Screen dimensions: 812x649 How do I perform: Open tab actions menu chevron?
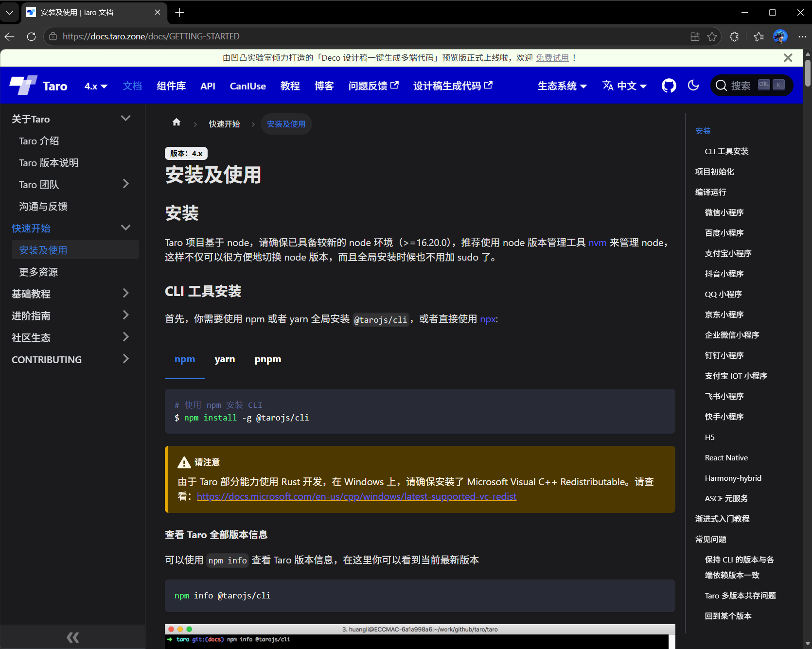click(9, 13)
